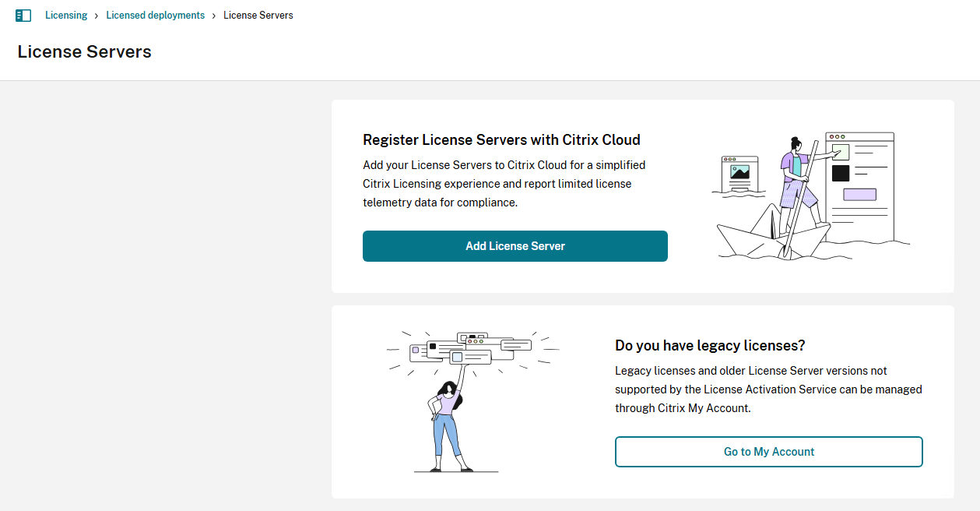Click the Register License Servers with Citrix Cloud heading
Screen dimensions: 980x511
(x=501, y=140)
